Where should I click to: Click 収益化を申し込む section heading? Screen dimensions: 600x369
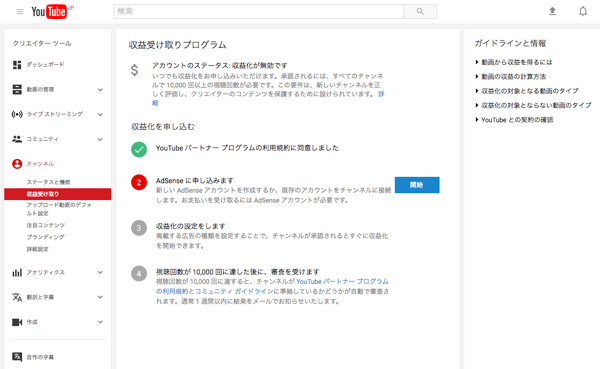[163, 127]
